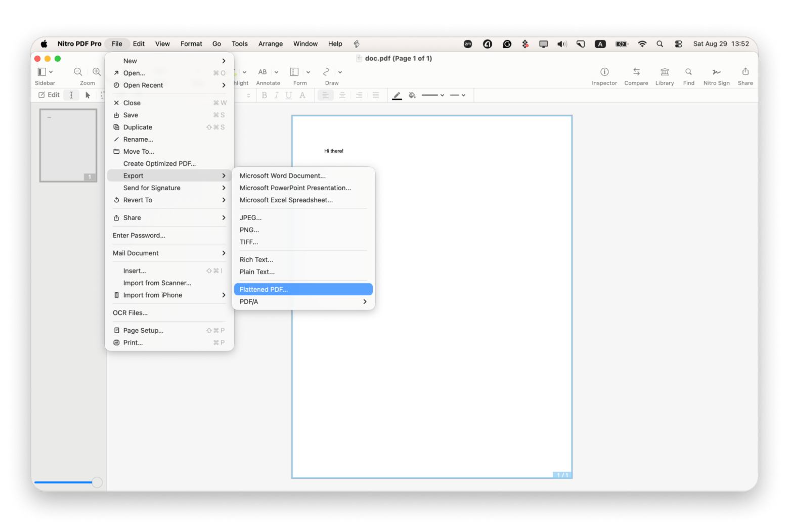Click the volume icon in menu bar
789x532 pixels.
coord(562,44)
